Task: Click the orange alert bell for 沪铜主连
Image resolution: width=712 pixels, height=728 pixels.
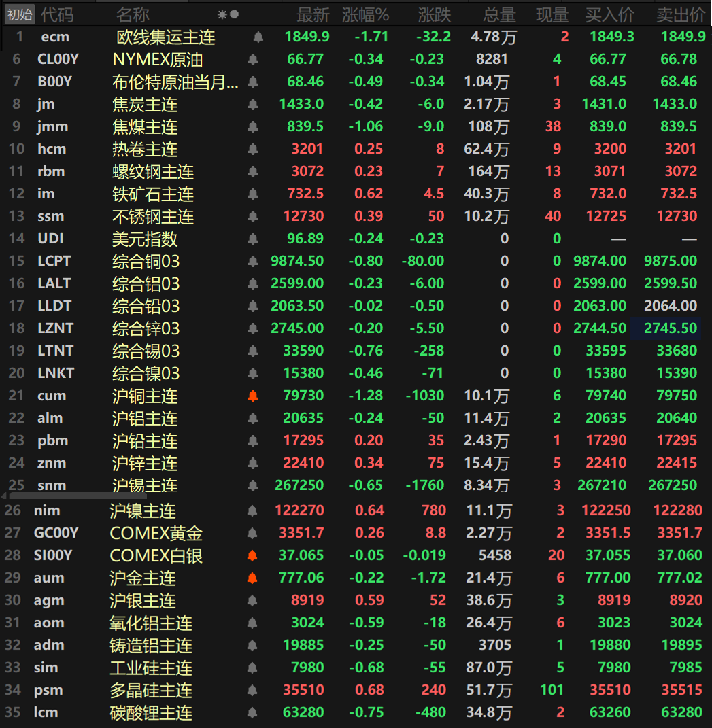Action: [x=253, y=396]
